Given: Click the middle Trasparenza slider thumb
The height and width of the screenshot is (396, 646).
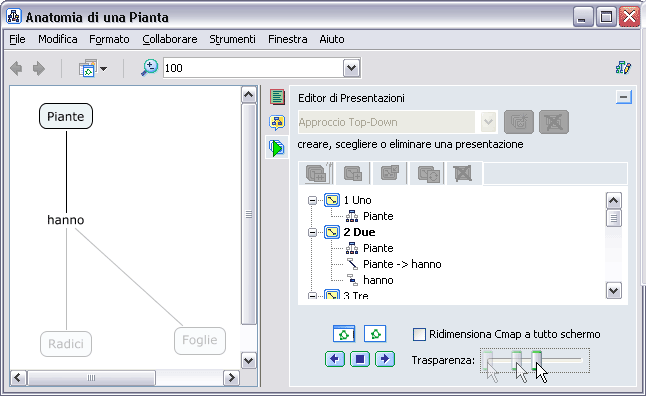Looking at the screenshot, I should [x=516, y=360].
